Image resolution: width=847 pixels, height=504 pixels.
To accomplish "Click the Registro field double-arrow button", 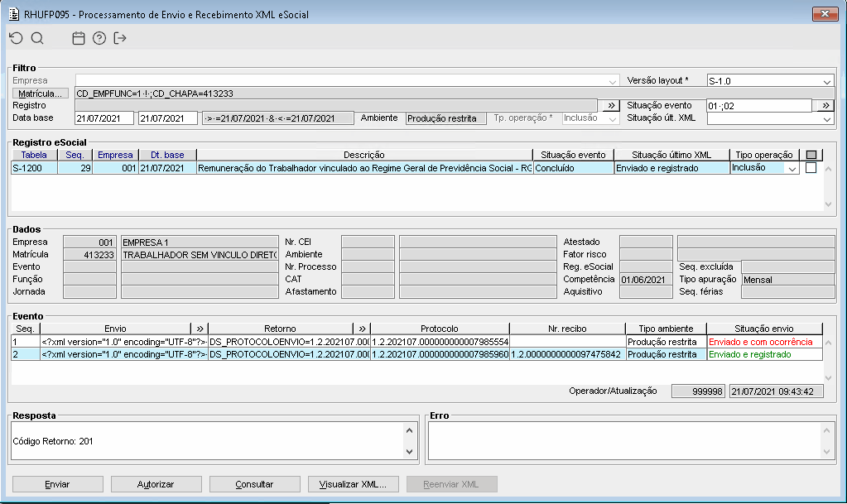I will 611,105.
